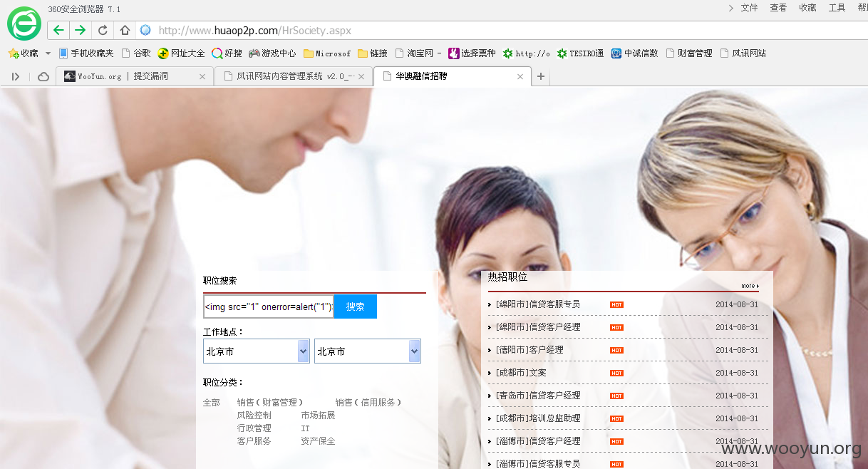Select the 行政管理 category
The height and width of the screenshot is (469, 868).
[254, 428]
